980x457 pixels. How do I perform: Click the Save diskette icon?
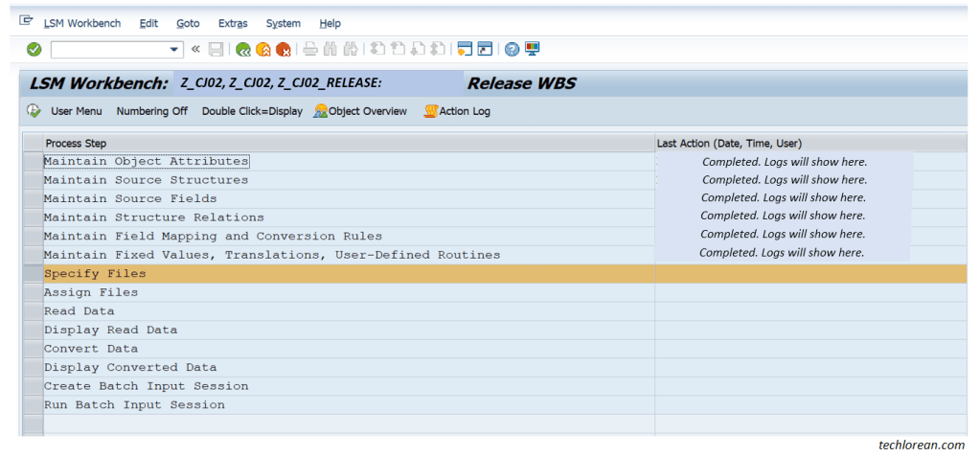(216, 50)
